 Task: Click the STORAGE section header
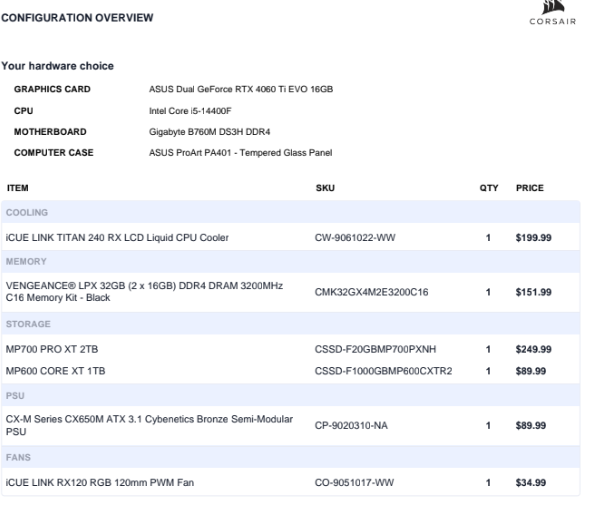(290, 324)
